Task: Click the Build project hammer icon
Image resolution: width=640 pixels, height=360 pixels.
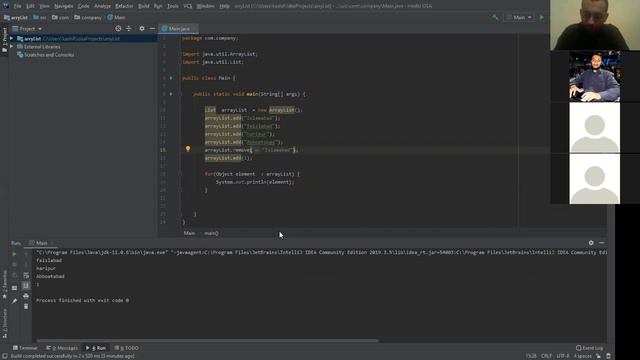Action: pos(495,18)
